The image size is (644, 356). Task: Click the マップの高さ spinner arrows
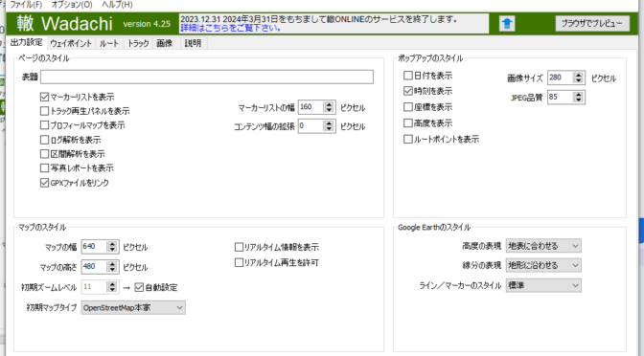pyautogui.click(x=112, y=267)
